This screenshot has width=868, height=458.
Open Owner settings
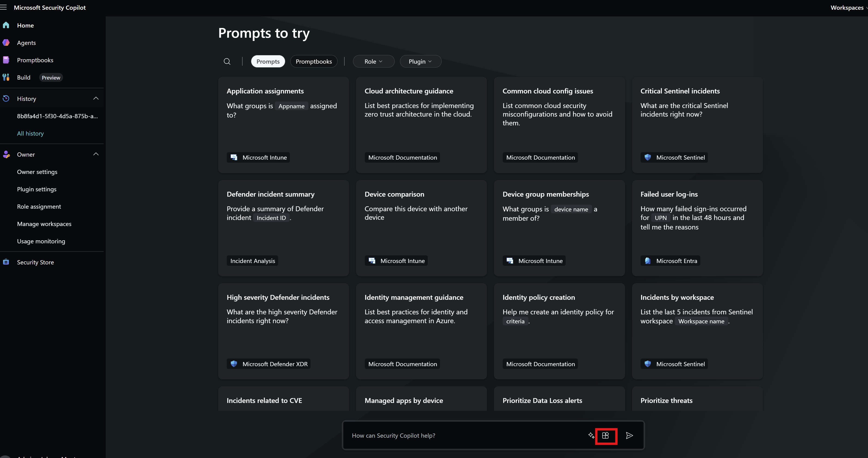point(37,172)
